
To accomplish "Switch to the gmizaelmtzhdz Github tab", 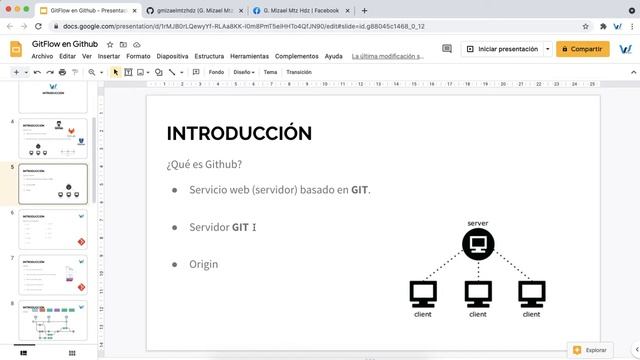I will 195,11.
